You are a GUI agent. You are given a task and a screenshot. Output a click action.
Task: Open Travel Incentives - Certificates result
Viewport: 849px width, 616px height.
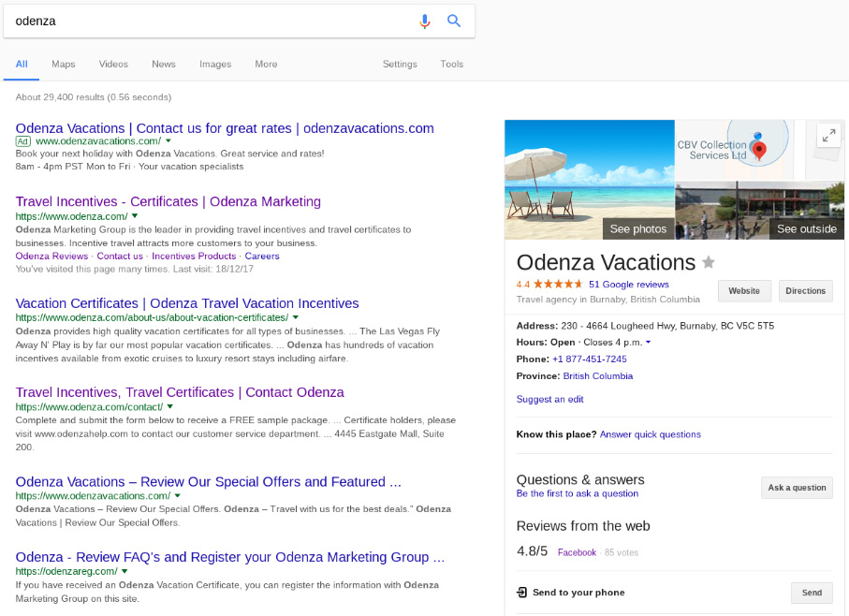(x=168, y=201)
